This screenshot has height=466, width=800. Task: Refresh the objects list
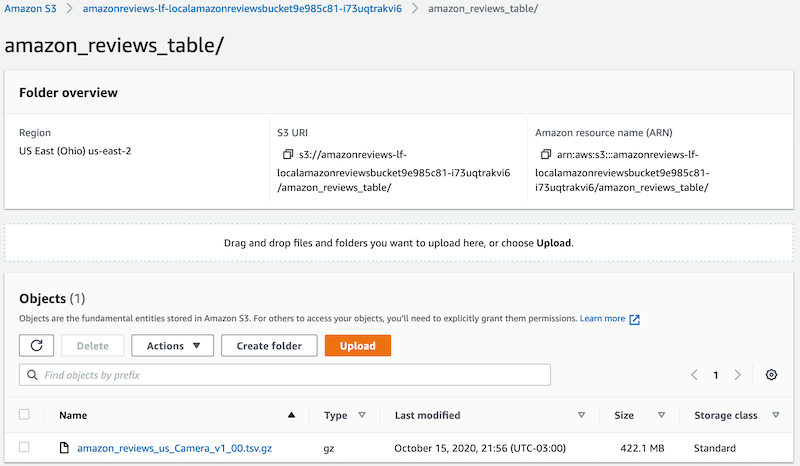(x=36, y=346)
